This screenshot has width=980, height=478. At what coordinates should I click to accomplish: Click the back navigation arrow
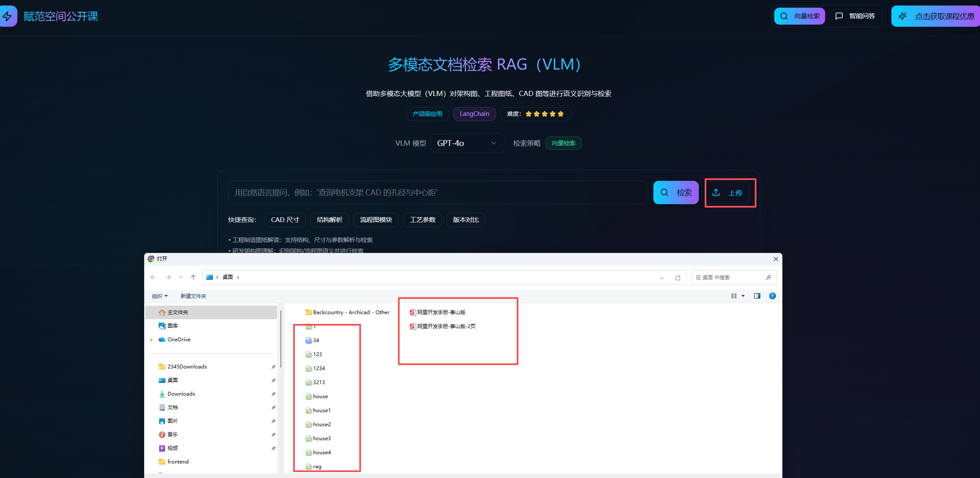point(153,277)
